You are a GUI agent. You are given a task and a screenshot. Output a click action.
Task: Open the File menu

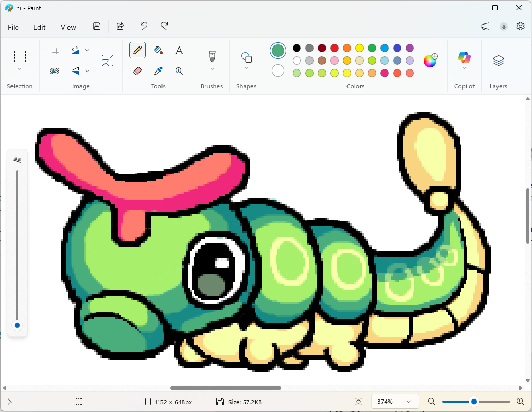click(x=13, y=27)
